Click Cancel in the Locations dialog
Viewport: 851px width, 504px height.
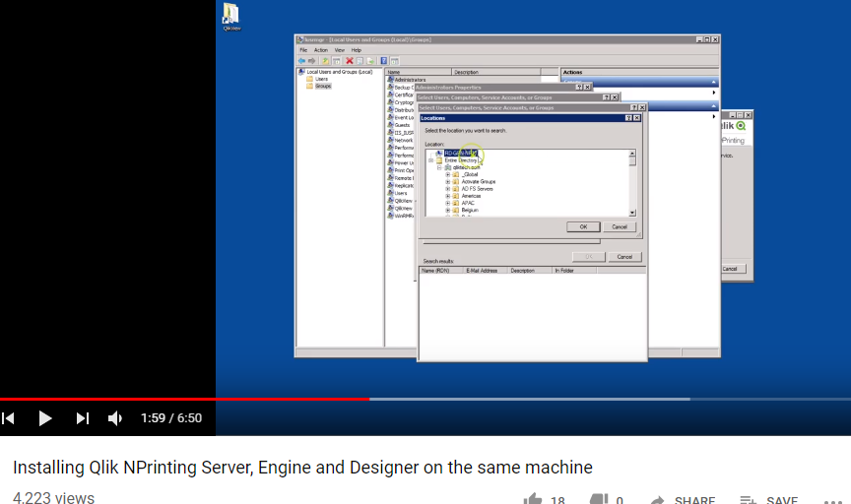point(620,226)
